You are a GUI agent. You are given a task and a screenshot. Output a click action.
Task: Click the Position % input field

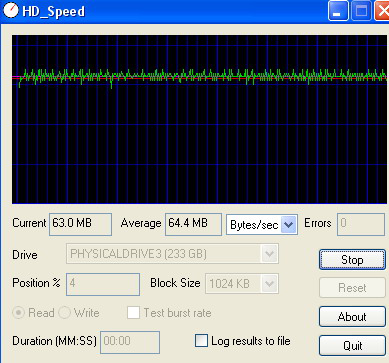[103, 284]
